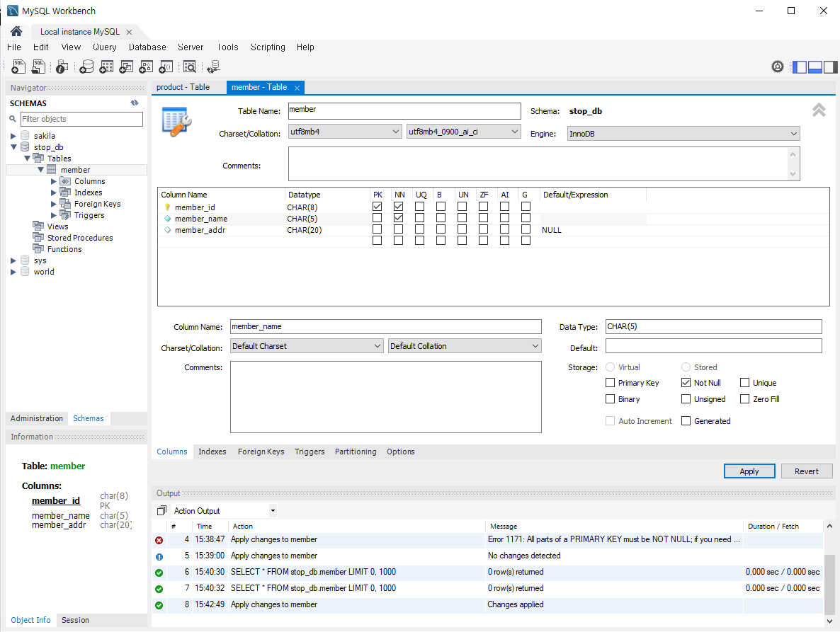
Task: Create a new table toolbar icon
Action: (x=106, y=67)
